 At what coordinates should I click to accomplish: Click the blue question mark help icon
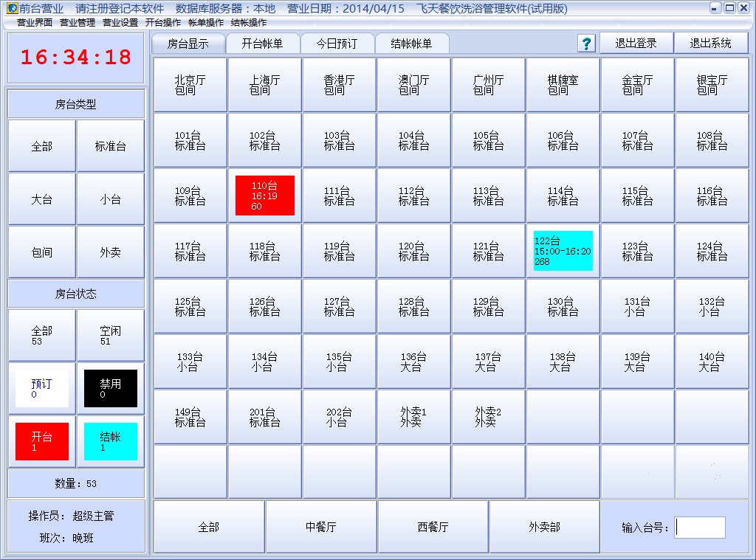click(586, 44)
